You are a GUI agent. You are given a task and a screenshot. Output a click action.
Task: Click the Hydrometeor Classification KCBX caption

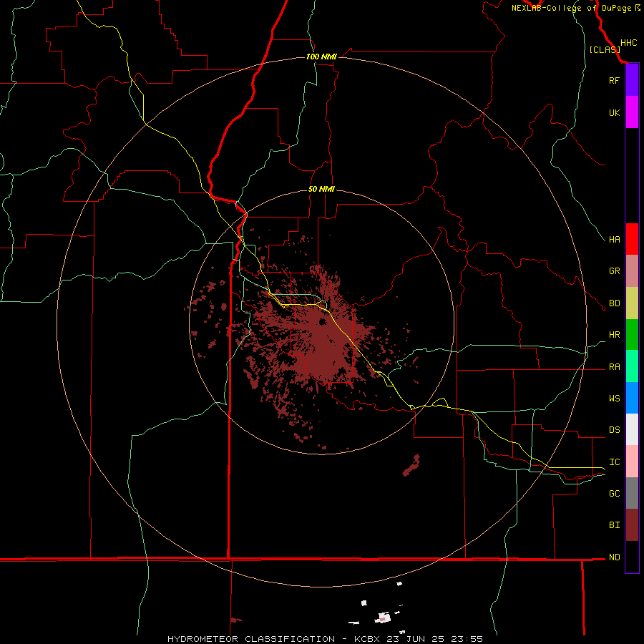tap(325, 639)
